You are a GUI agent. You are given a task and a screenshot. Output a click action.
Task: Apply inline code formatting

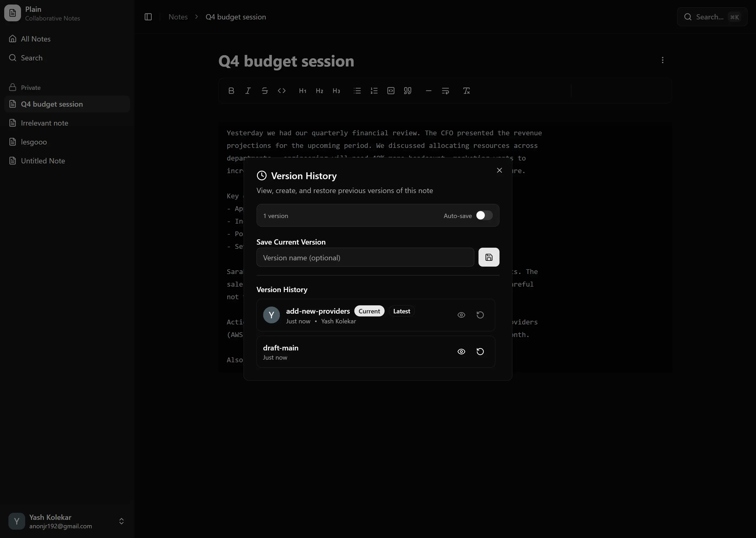(x=282, y=90)
